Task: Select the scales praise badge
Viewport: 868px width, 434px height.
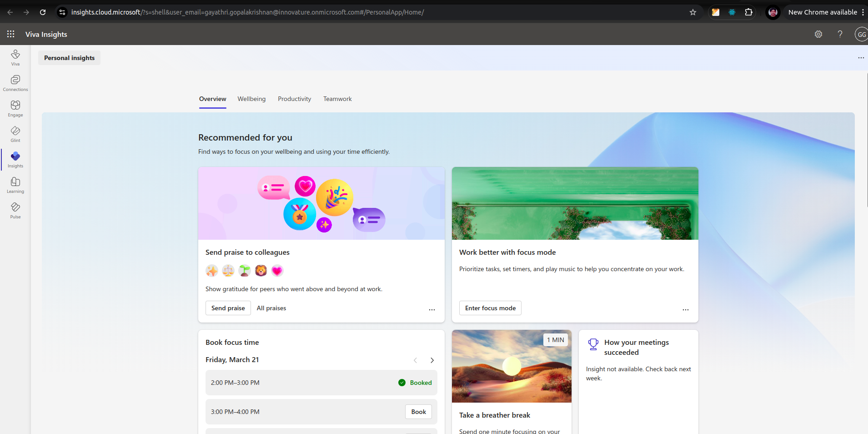Action: pyautogui.click(x=228, y=271)
